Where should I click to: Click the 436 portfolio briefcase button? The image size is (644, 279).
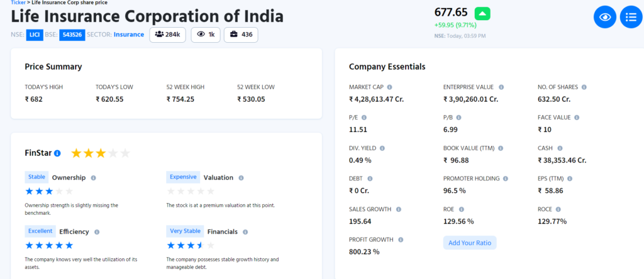click(241, 35)
